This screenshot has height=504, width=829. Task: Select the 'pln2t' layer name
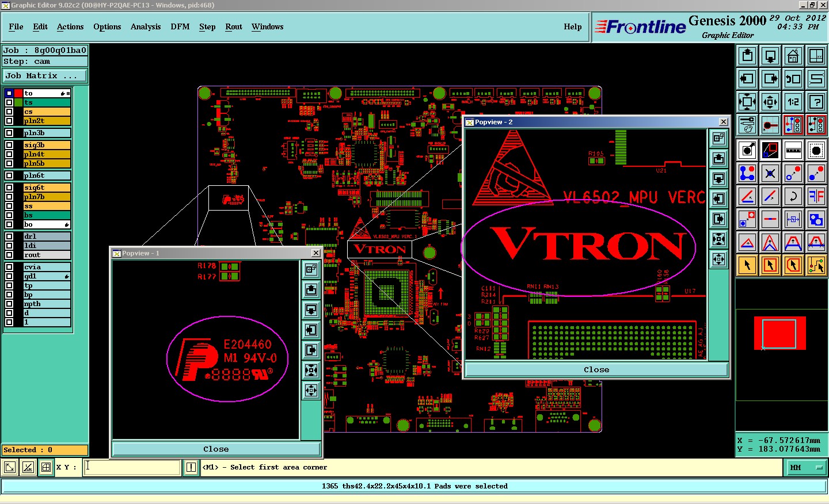pos(47,121)
